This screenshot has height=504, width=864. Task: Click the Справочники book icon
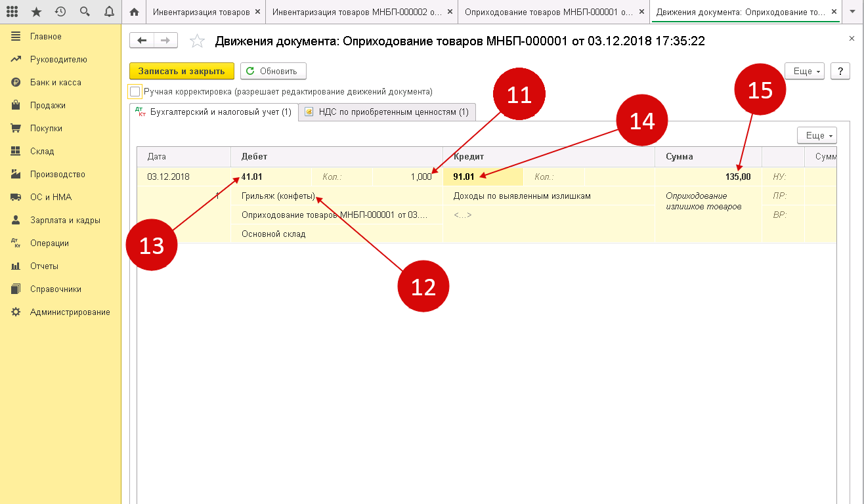(16, 289)
